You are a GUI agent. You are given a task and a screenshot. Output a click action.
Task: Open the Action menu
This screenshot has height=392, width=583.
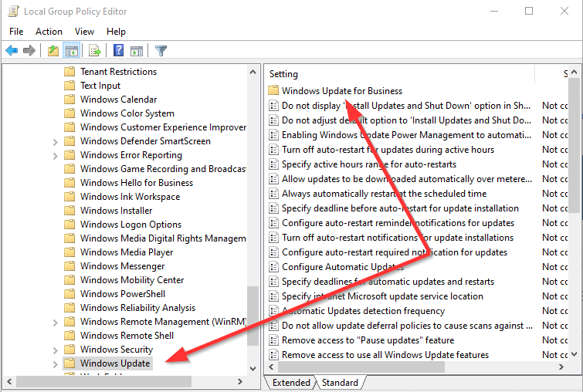(x=49, y=32)
